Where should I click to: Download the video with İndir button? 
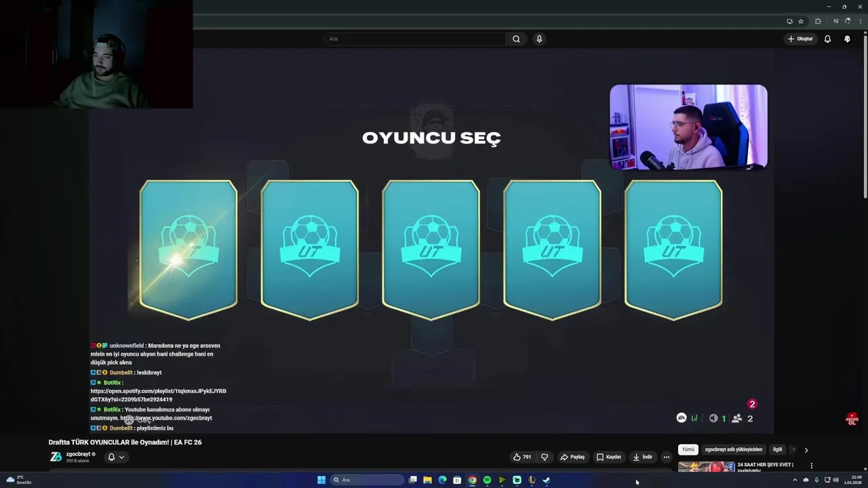pos(643,457)
